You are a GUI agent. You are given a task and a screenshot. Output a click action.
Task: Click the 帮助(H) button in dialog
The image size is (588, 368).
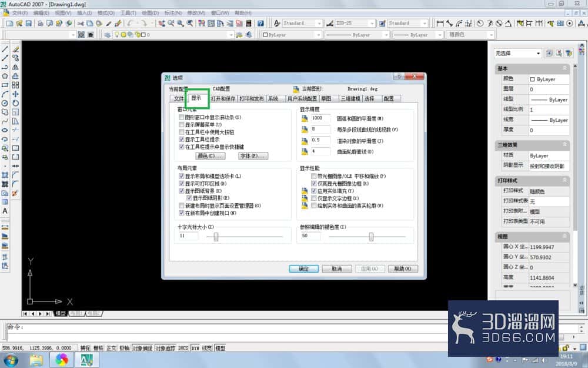click(403, 269)
